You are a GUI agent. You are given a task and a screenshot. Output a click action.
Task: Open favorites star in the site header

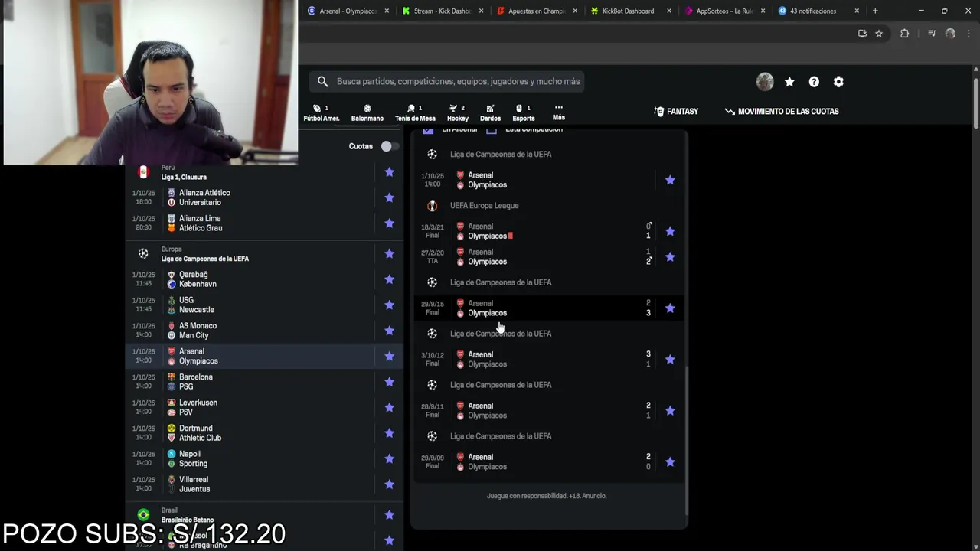(789, 81)
